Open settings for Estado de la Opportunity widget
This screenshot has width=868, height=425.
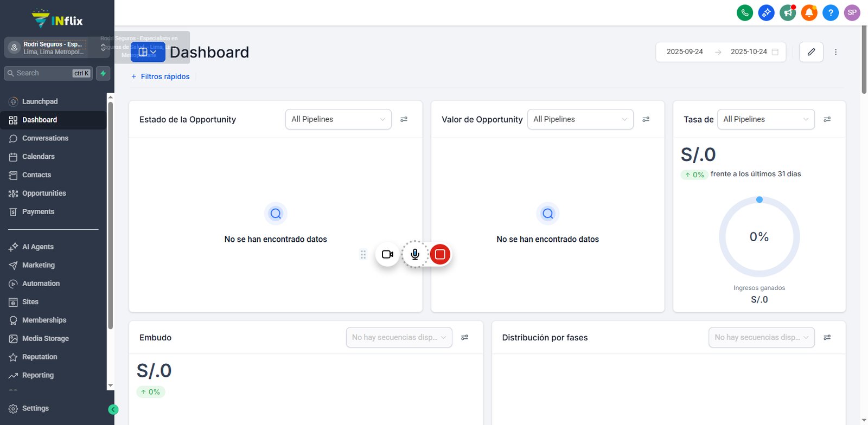pyautogui.click(x=404, y=119)
